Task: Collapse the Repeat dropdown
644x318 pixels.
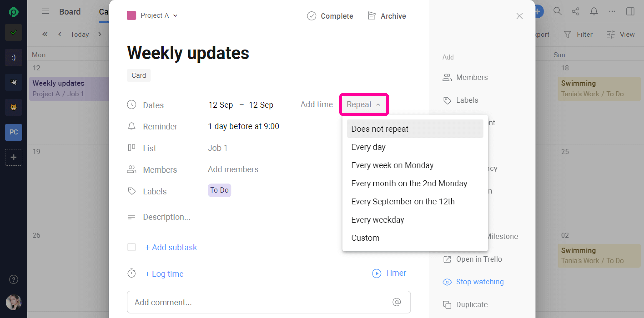Action: tap(363, 104)
